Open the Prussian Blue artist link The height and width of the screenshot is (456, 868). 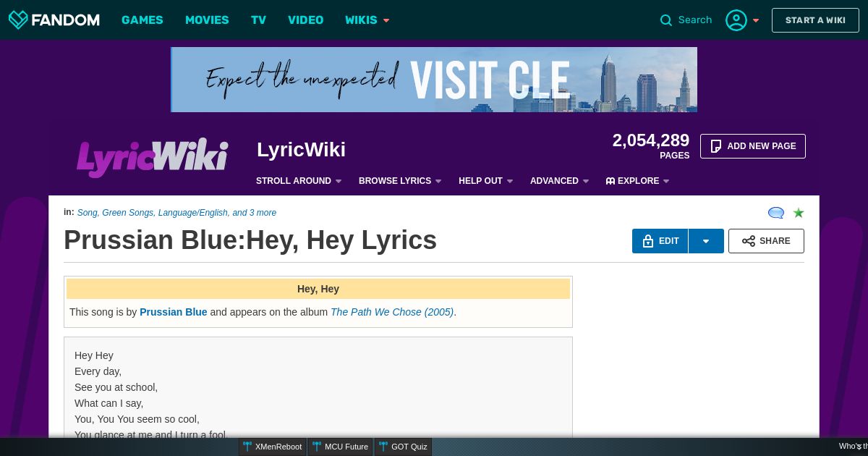pyautogui.click(x=174, y=312)
